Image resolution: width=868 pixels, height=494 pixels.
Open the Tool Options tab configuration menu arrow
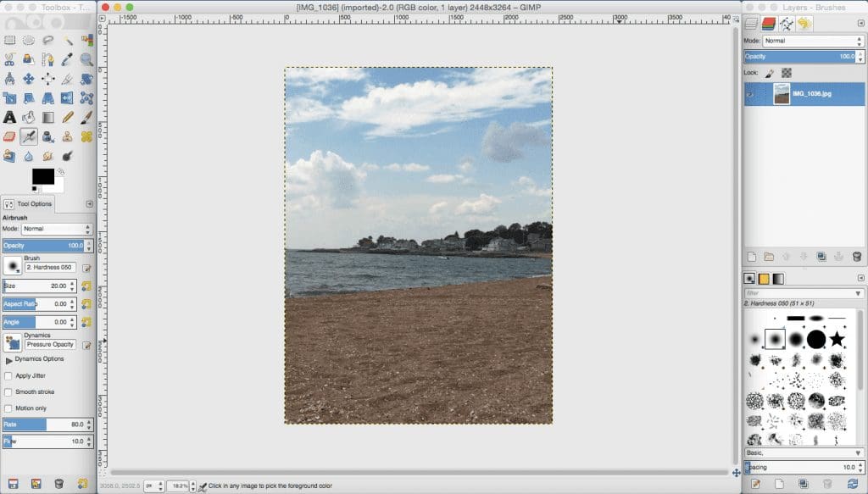[x=90, y=204]
